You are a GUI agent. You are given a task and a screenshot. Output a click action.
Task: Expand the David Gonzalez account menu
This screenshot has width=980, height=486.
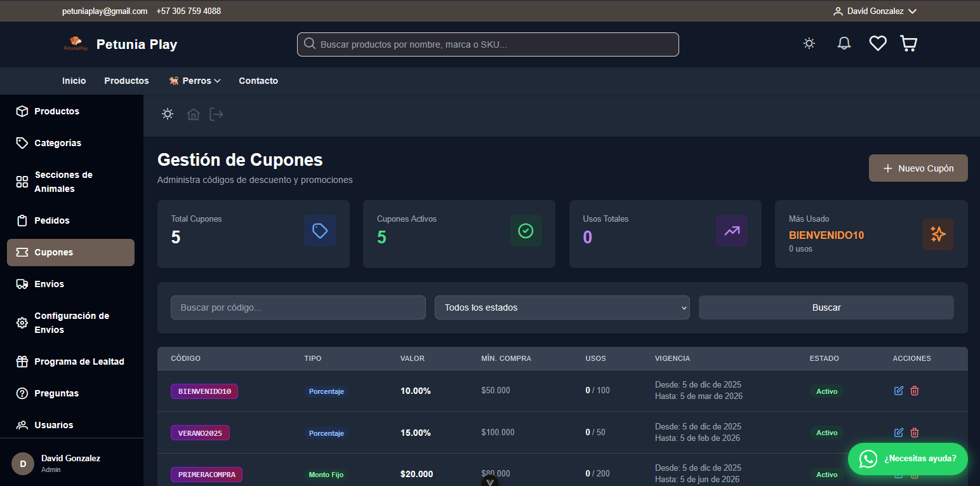click(x=875, y=11)
